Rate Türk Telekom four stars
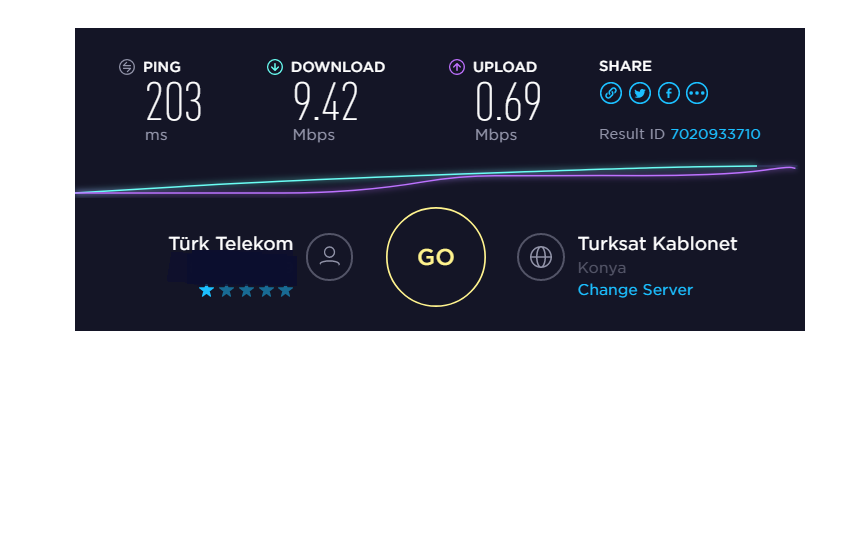The image size is (864, 540). click(x=266, y=290)
